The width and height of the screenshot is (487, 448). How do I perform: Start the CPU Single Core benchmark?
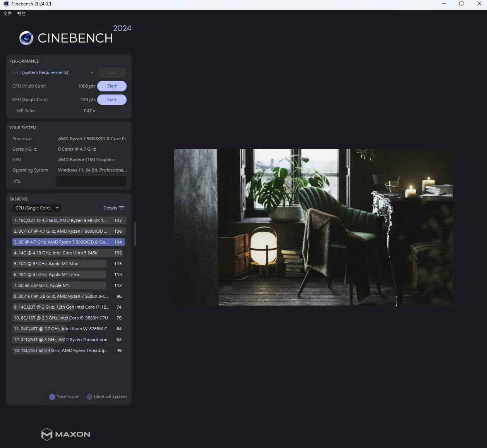click(x=112, y=100)
